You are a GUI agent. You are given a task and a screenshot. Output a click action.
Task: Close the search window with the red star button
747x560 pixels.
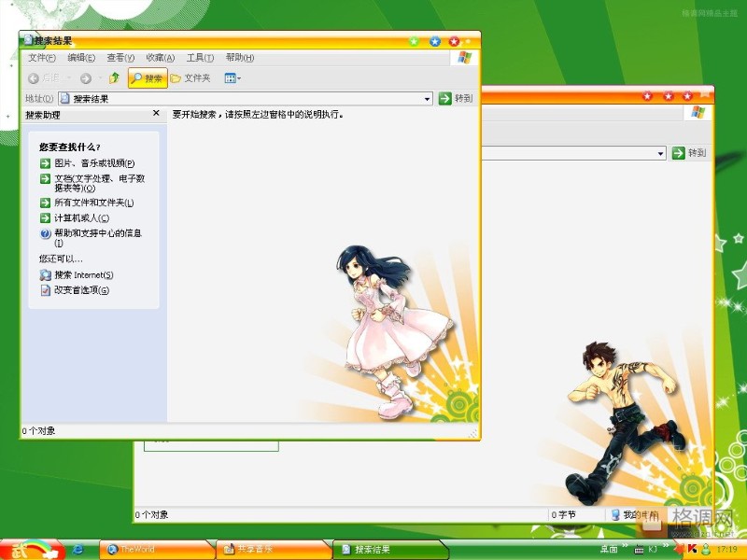[455, 41]
